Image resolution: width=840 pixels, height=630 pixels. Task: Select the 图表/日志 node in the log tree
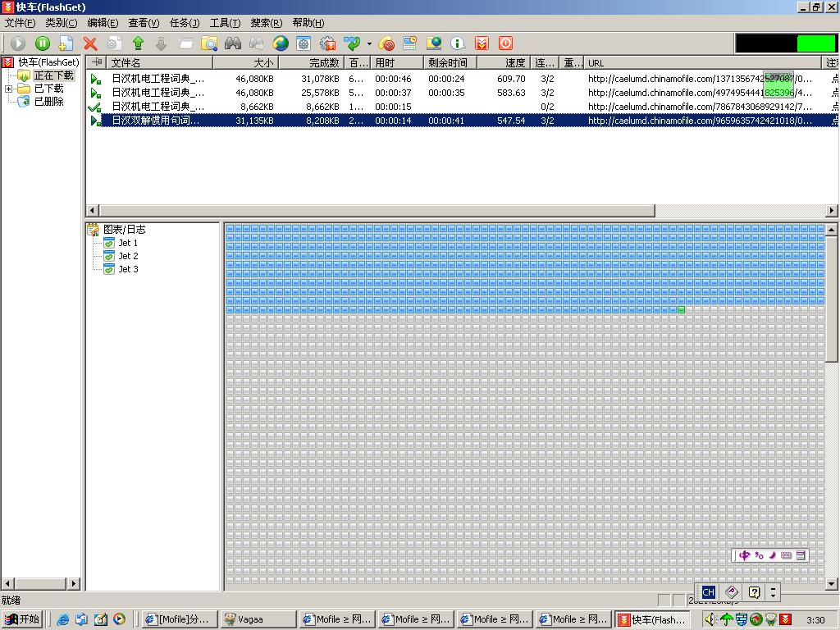pos(125,230)
